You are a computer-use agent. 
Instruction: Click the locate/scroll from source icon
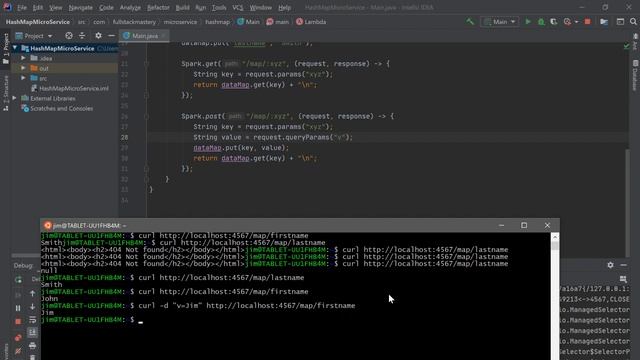[69, 36]
